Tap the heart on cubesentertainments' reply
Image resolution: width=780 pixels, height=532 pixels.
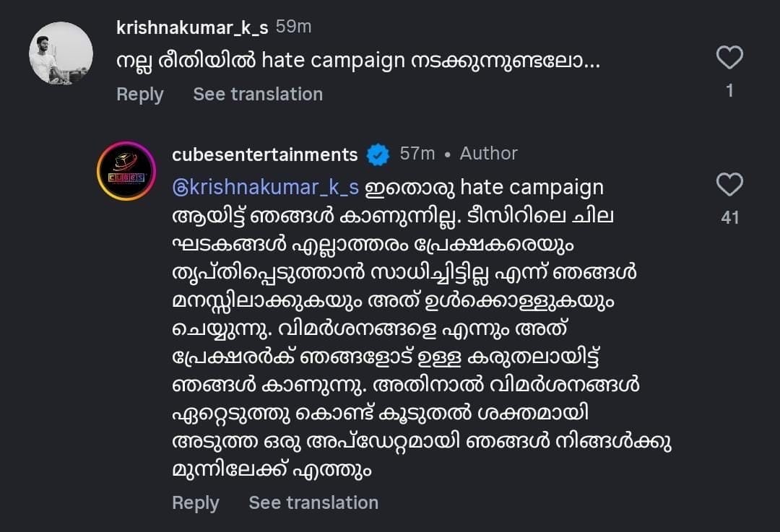point(729,186)
